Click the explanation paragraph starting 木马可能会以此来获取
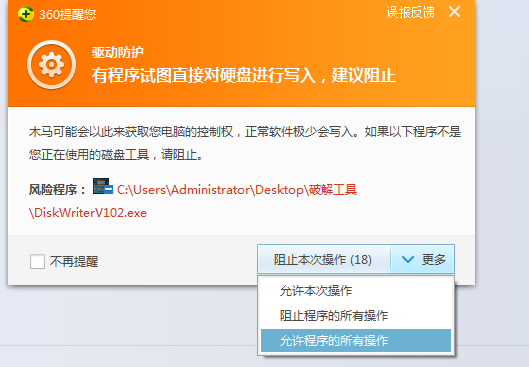529x367 pixels. (245, 143)
